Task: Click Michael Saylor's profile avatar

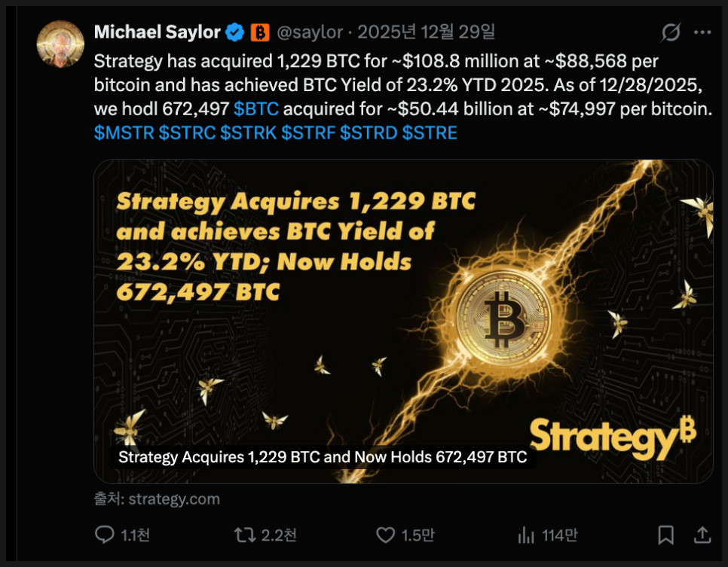Action: tap(60, 45)
